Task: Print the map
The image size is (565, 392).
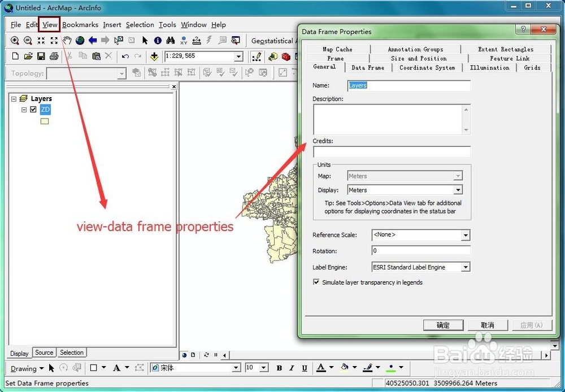Action: pos(54,56)
